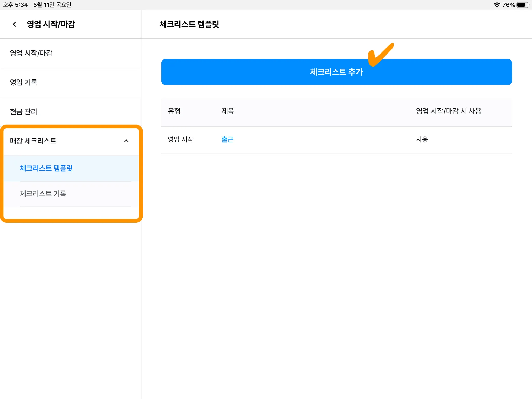Tap the 체크리스트 템플릿 page title
This screenshot has height=399, width=532.
pos(189,24)
